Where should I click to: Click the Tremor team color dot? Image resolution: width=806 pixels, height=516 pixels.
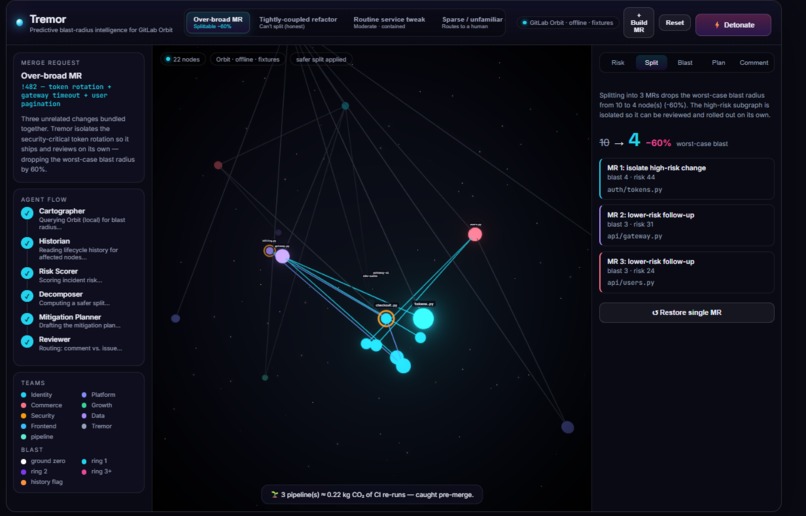pos(84,426)
